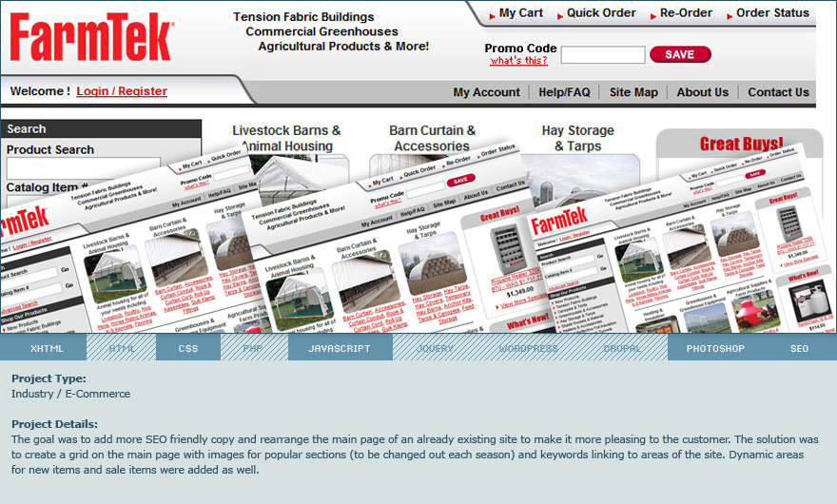Open Contact Us menu item

coord(778,92)
